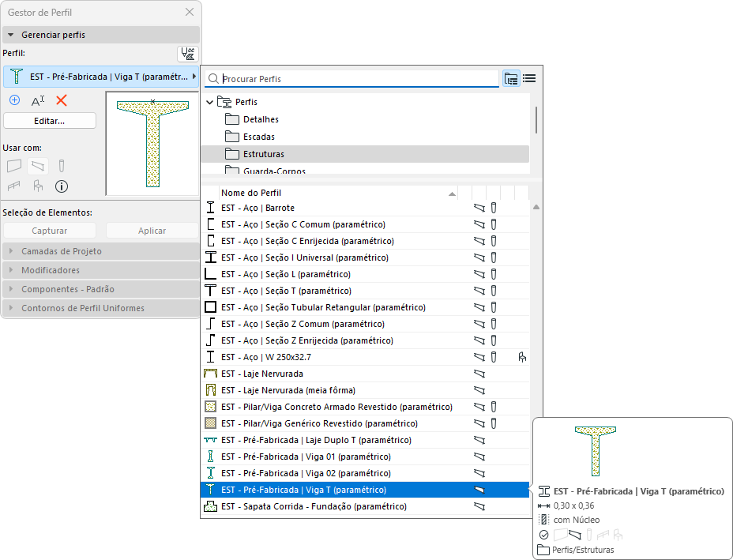
Task: Select the Estruturas folder
Action: 365,154
